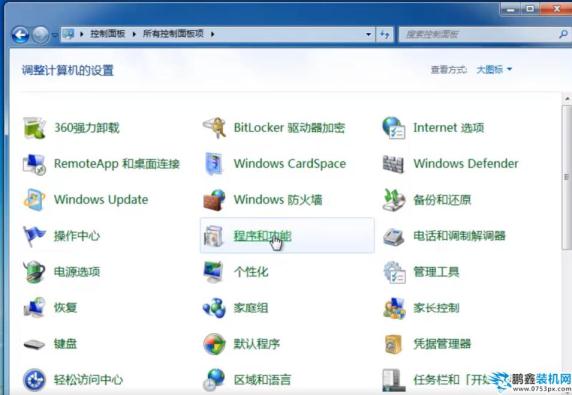The height and width of the screenshot is (395, 572).
Task: Select 所有控制面板项 breadcrumb segment
Action: 173,34
